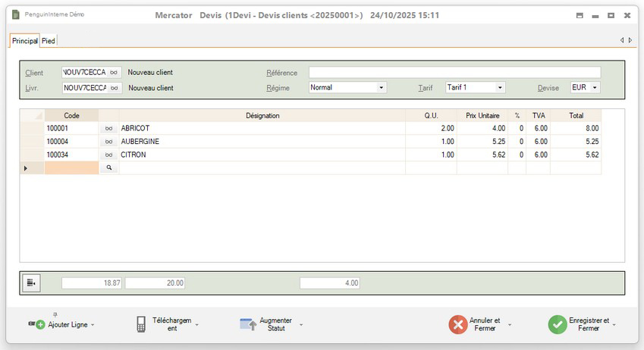644x350 pixels.
Task: Select the CITRON designation cell
Action: (x=262, y=155)
